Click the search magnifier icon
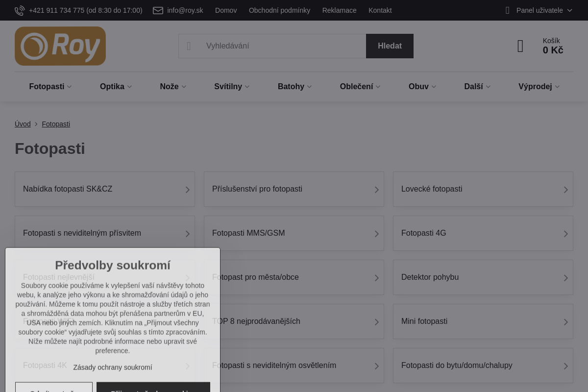This screenshot has height=392, width=588. (189, 46)
